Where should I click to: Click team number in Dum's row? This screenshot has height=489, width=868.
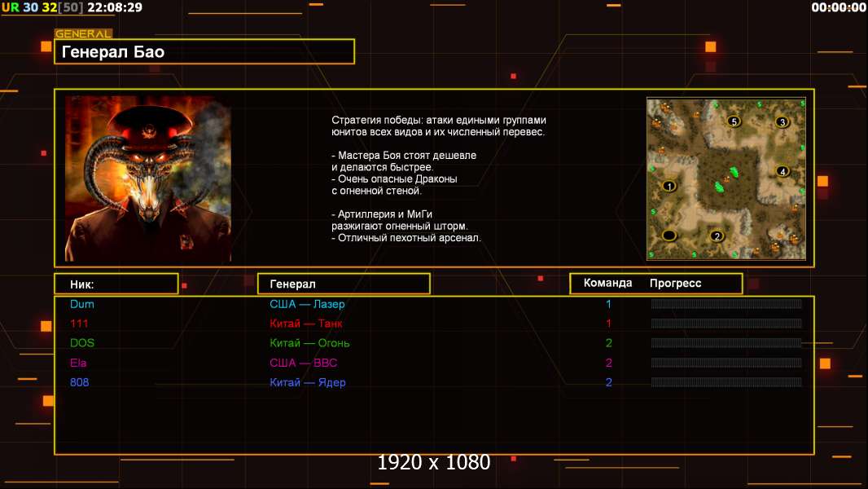tap(608, 304)
